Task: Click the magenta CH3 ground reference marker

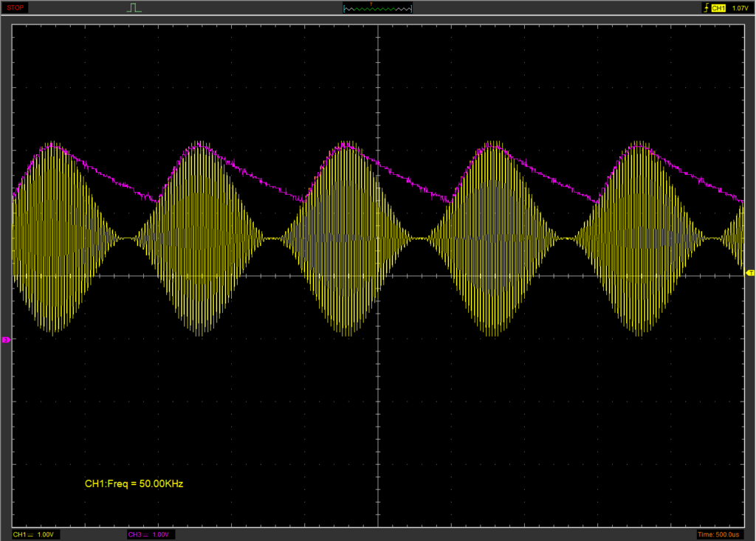Action: click(6, 340)
